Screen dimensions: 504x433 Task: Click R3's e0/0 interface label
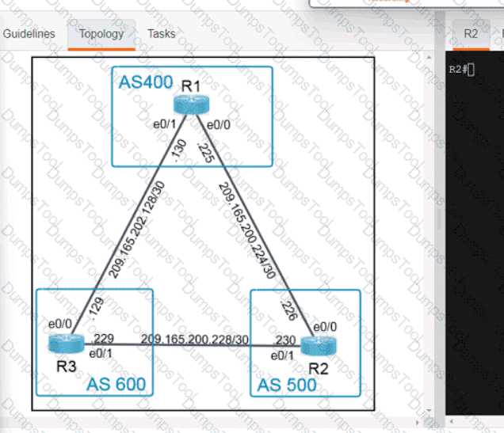coord(60,324)
